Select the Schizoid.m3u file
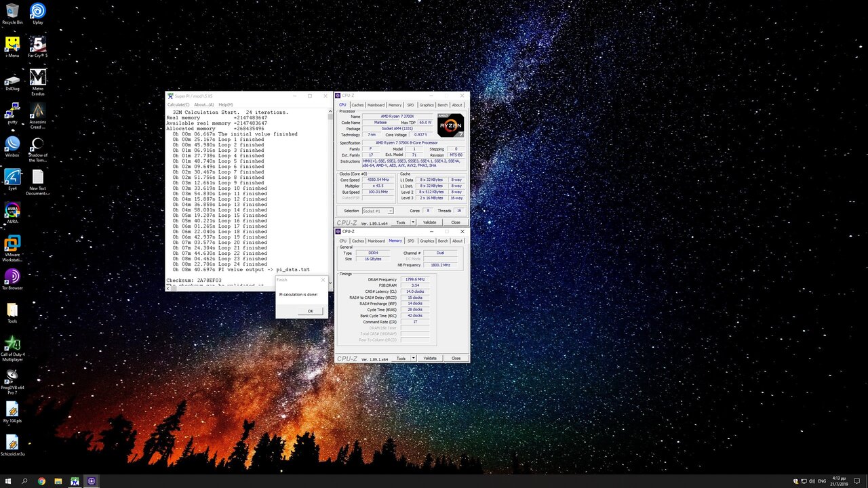Viewport: 868px width, 488px height. click(12, 445)
